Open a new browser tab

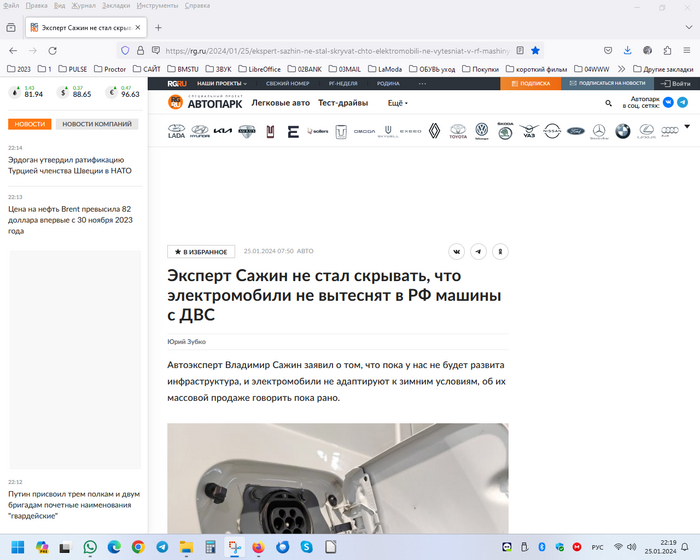(x=158, y=28)
